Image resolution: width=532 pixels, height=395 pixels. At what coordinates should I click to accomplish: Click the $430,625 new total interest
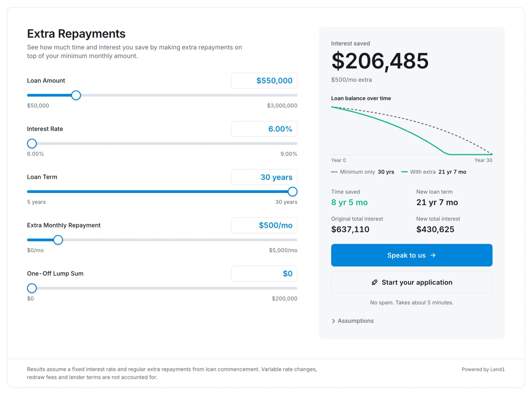tap(435, 229)
